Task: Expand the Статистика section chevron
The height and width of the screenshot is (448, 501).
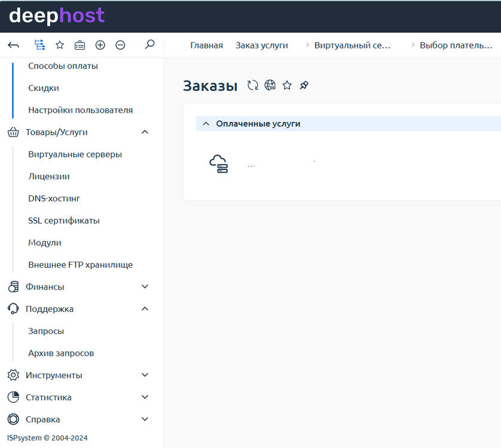Action: [x=145, y=397]
